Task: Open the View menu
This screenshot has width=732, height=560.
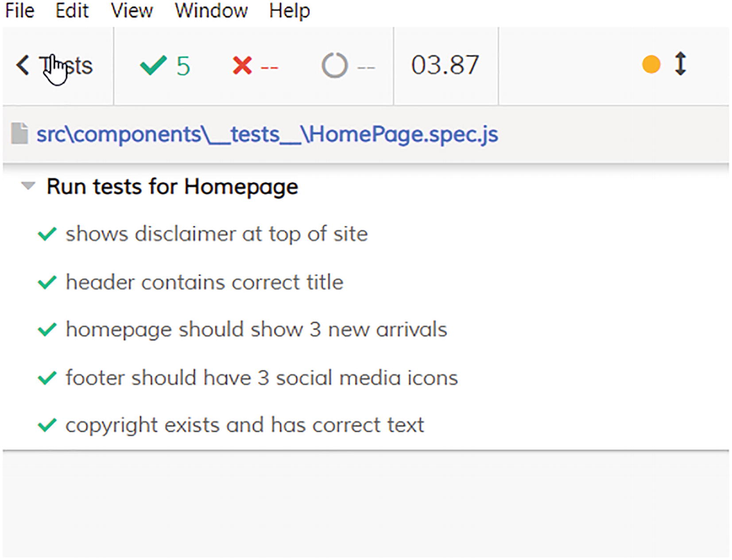Action: pyautogui.click(x=132, y=10)
